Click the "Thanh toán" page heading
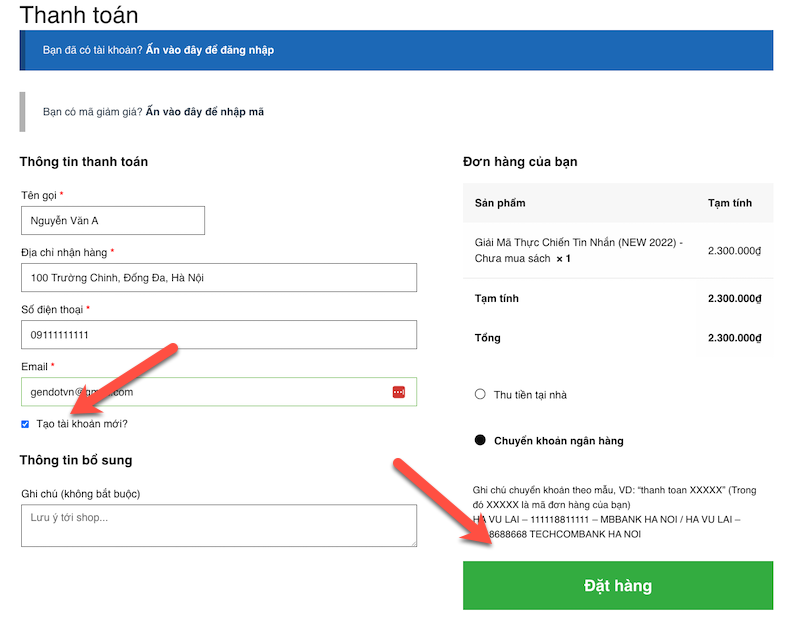 [79, 15]
